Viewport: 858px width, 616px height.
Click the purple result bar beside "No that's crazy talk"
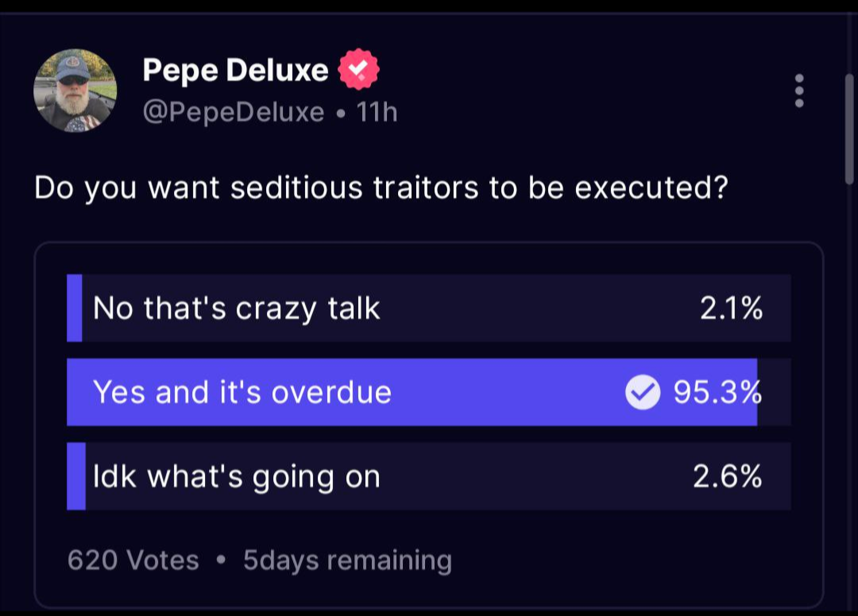tap(75, 308)
